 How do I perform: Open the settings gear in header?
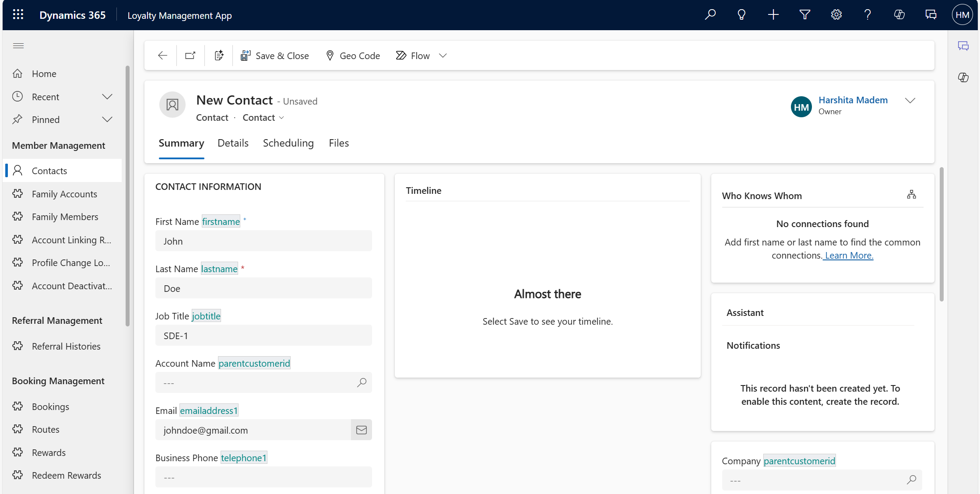[x=836, y=15]
